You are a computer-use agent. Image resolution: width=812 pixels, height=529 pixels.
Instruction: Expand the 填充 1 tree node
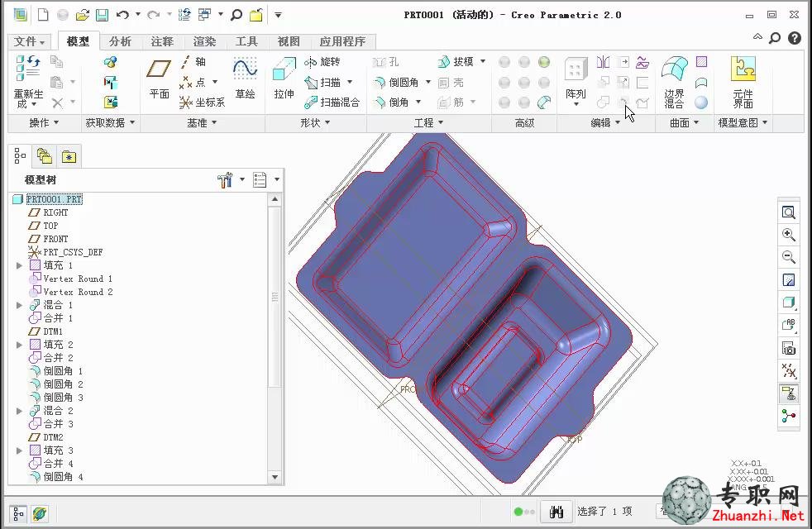(x=19, y=265)
